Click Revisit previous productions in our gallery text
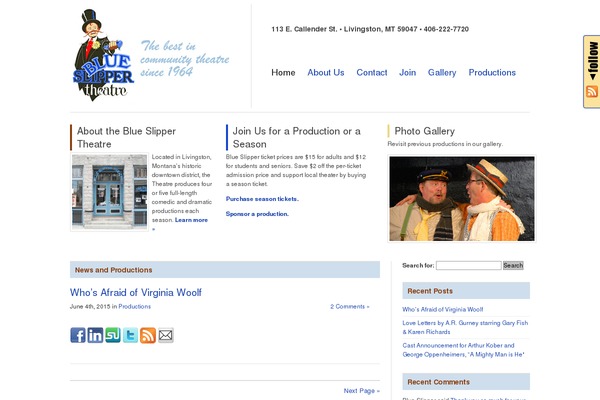600x400 pixels. [445, 144]
